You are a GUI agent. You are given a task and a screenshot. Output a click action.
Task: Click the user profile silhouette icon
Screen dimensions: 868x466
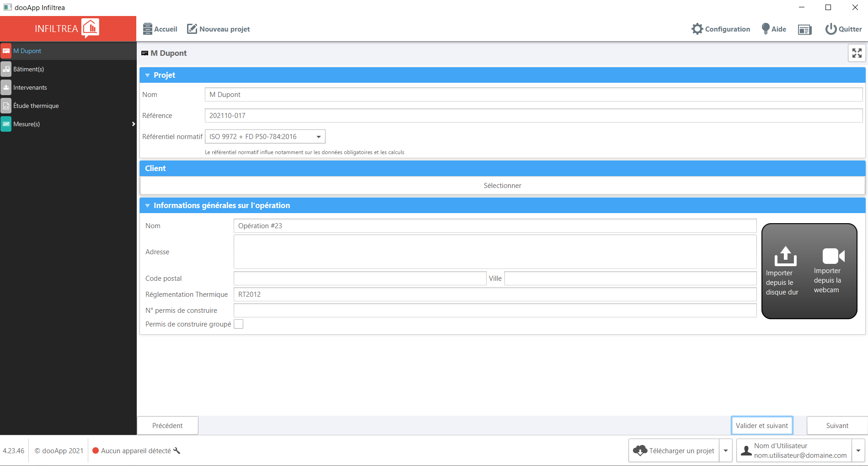coord(746,451)
